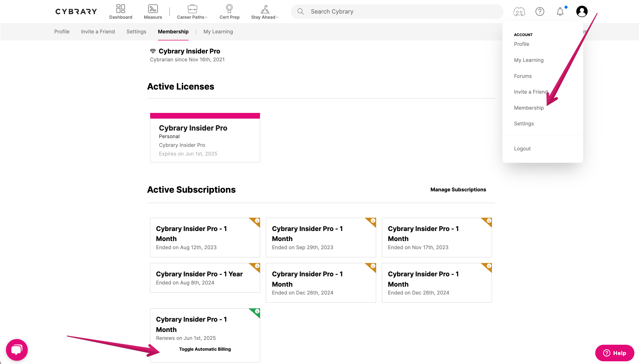639x364 pixels.
Task: Click "Cybrary Insider Pro - 1 Year" title
Action: click(x=199, y=274)
